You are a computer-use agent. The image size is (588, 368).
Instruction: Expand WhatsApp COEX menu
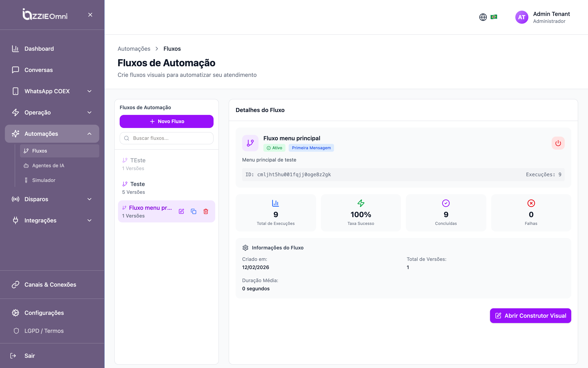[52, 91]
